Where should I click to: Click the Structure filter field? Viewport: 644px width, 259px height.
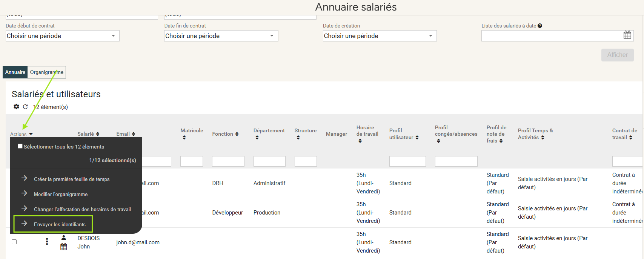pyautogui.click(x=306, y=161)
